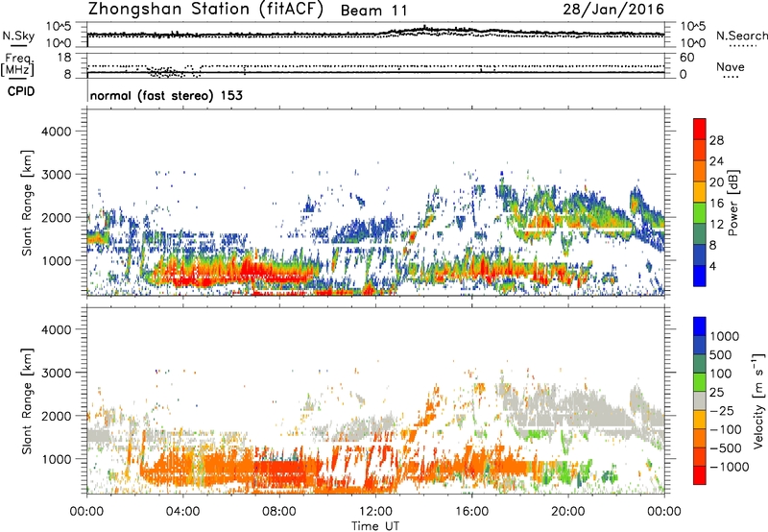Click velocity panel 'Slant Range [km]' label
Screen dimensions: 768x532
[27, 400]
